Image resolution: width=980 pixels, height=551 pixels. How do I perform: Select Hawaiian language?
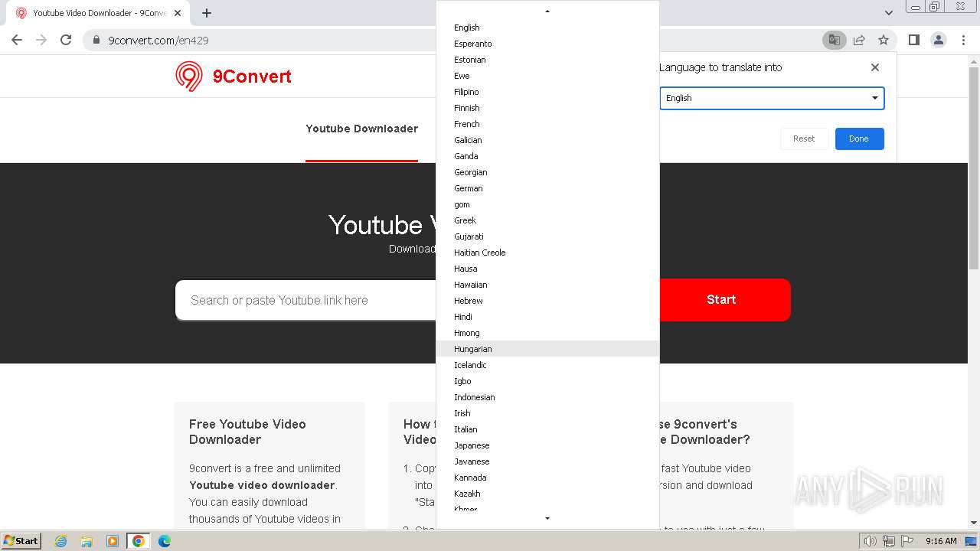tap(547, 285)
